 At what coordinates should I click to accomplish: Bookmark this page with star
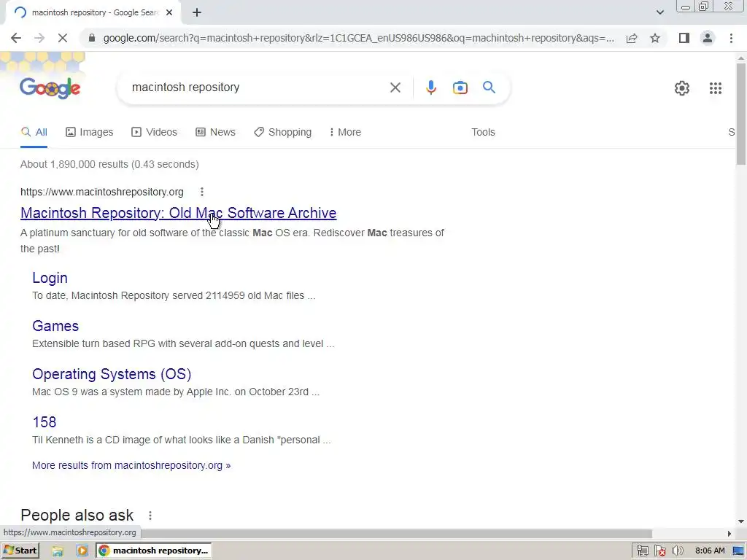pyautogui.click(x=655, y=38)
